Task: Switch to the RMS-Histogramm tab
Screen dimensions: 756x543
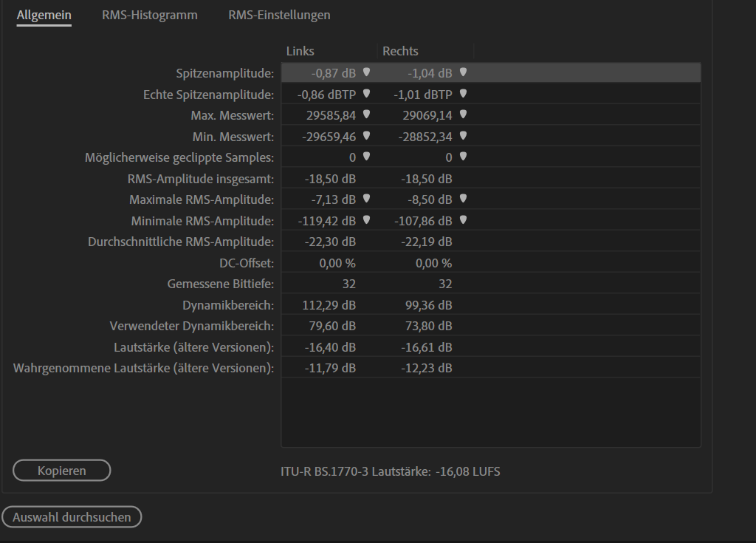Action: click(150, 15)
